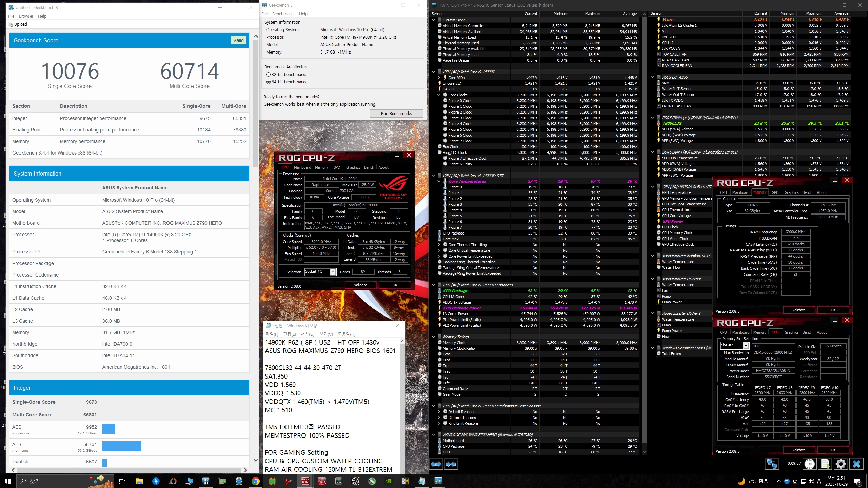Open green CPU chip icon on taskbar

click(x=272, y=481)
